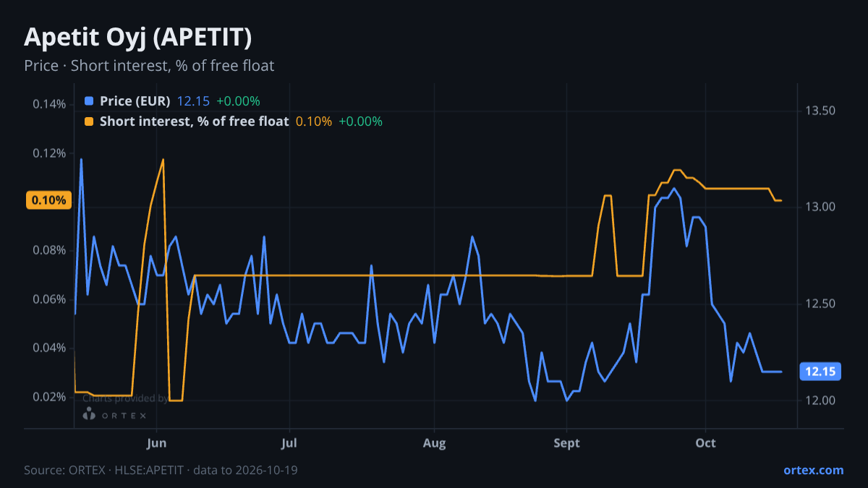
Task: Click the orange Short interest legend square
Action: tap(89, 121)
